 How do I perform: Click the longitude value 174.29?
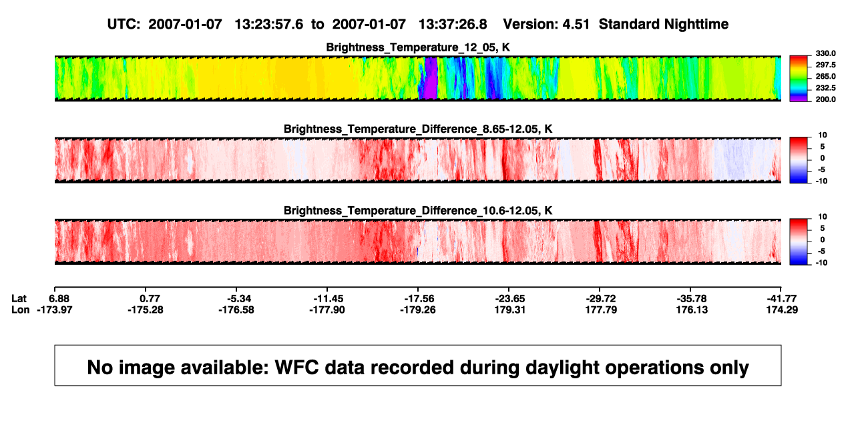coord(782,310)
